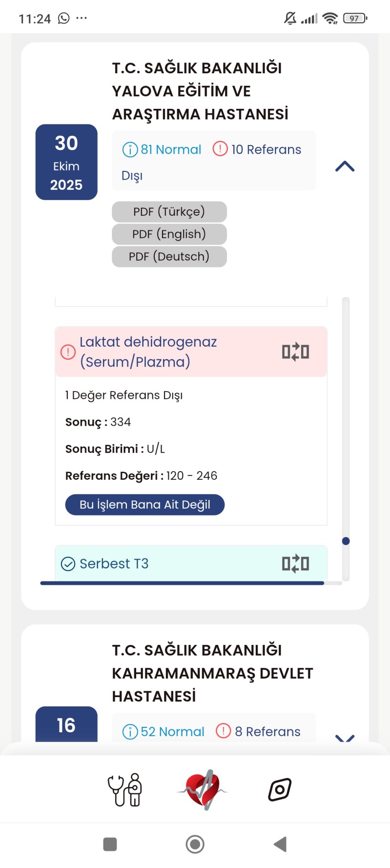Select the 30 Ekim 2025 date badge
Viewport: 390px width, 868px height.
[x=66, y=162]
